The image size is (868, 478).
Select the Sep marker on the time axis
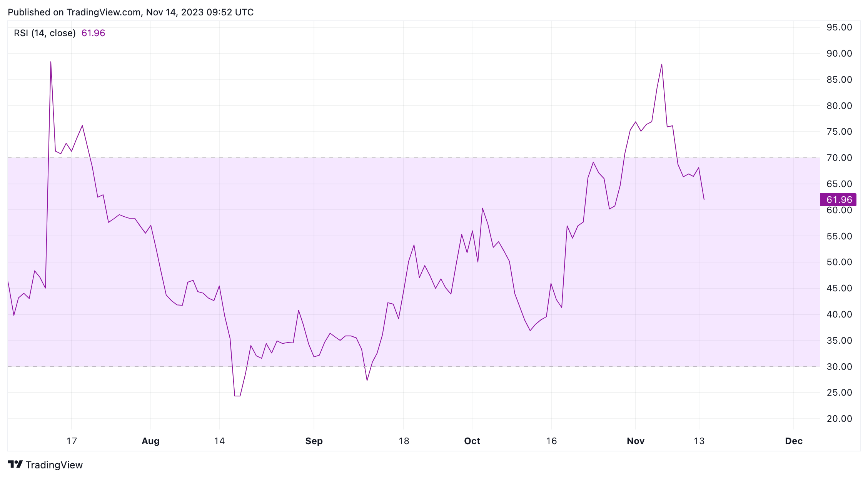314,441
